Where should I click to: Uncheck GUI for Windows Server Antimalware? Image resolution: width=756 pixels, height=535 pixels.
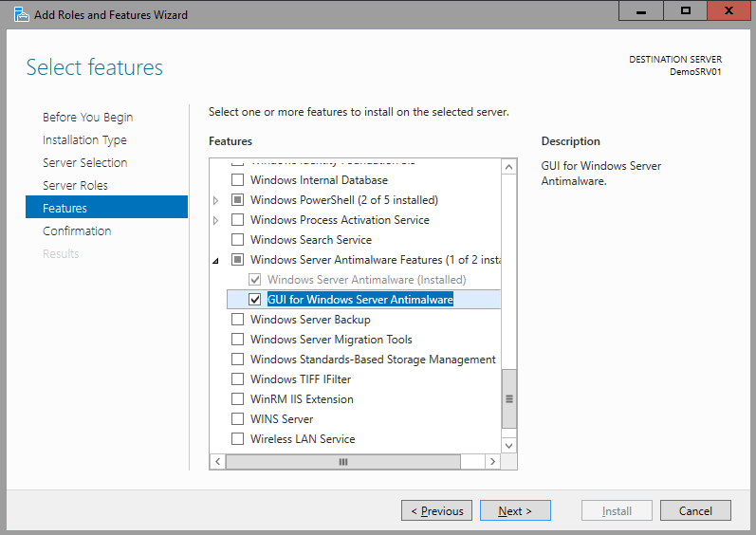pos(255,300)
